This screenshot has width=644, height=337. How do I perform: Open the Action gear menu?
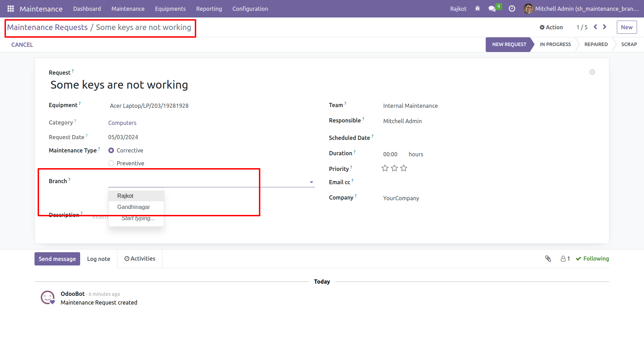[551, 27]
